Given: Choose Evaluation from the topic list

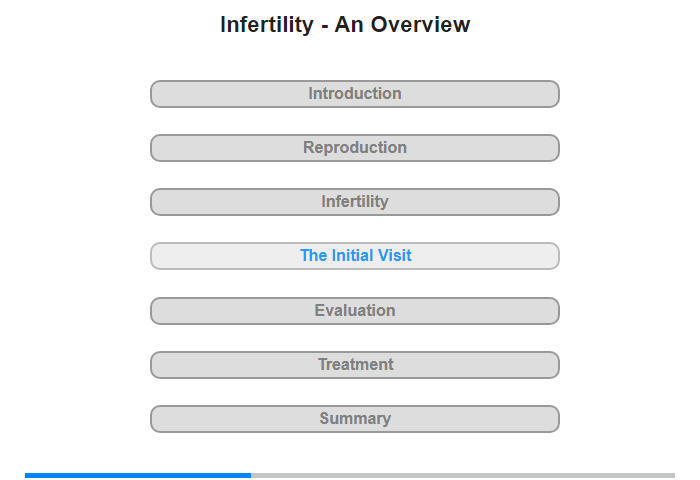Looking at the screenshot, I should (354, 311).
